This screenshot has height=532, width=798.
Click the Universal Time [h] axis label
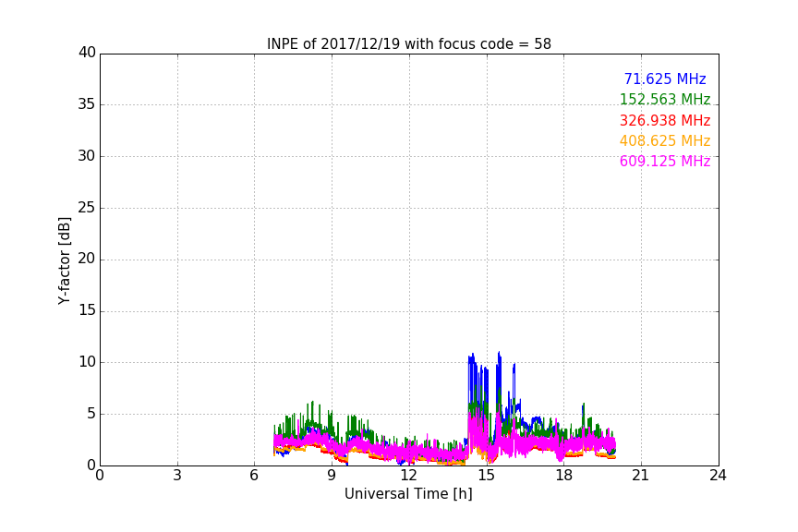[x=408, y=494]
